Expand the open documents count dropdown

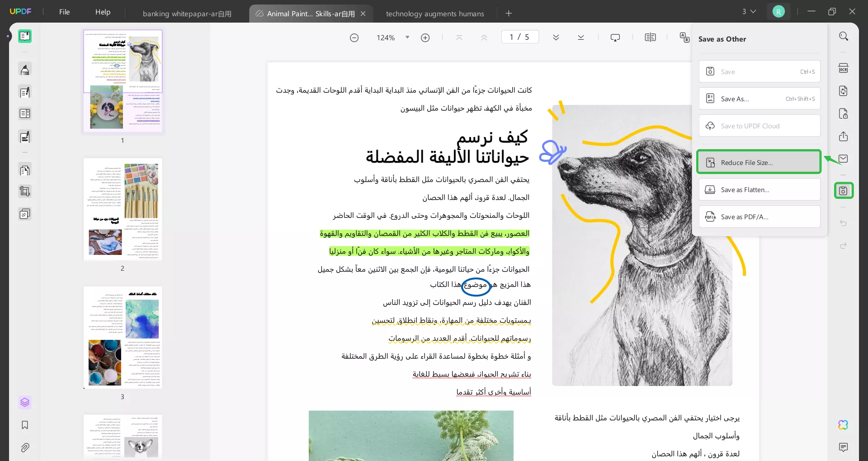(749, 11)
